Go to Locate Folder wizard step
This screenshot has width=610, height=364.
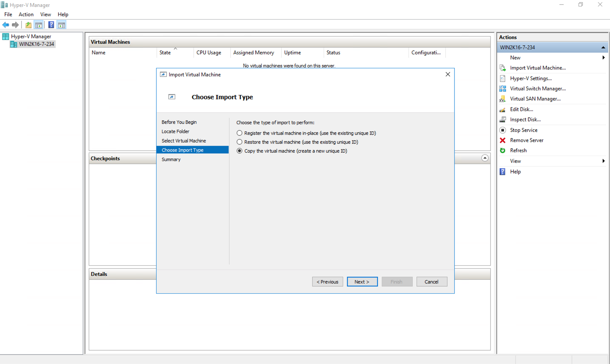[175, 131]
